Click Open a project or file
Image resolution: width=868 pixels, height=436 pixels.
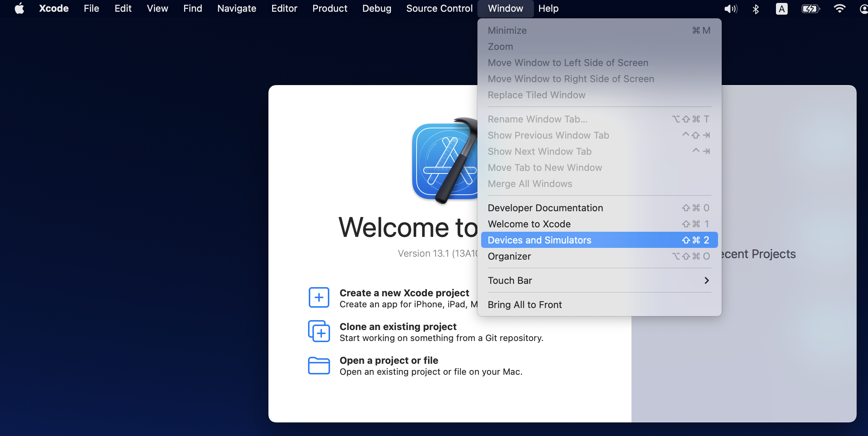(389, 360)
